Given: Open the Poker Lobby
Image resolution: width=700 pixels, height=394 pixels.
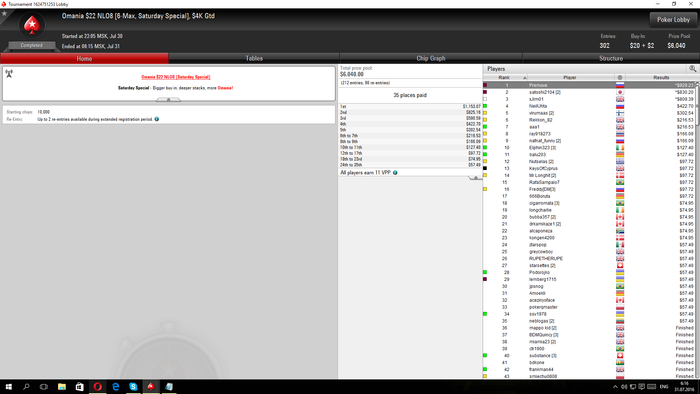Looking at the screenshot, I should [673, 20].
